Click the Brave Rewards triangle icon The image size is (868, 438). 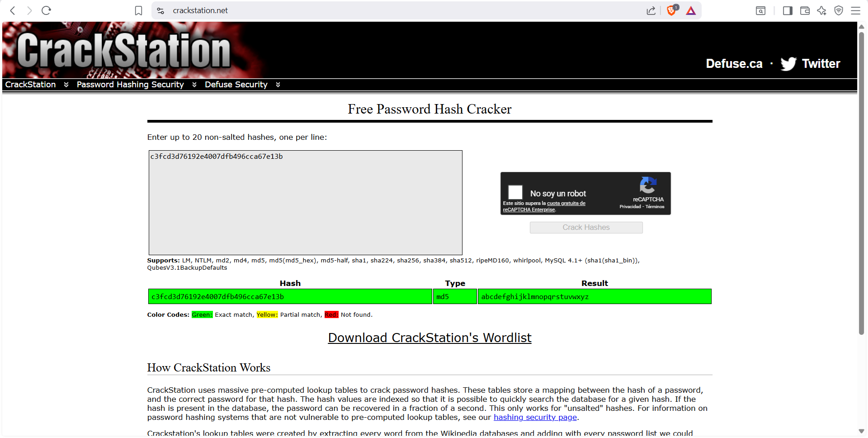690,10
